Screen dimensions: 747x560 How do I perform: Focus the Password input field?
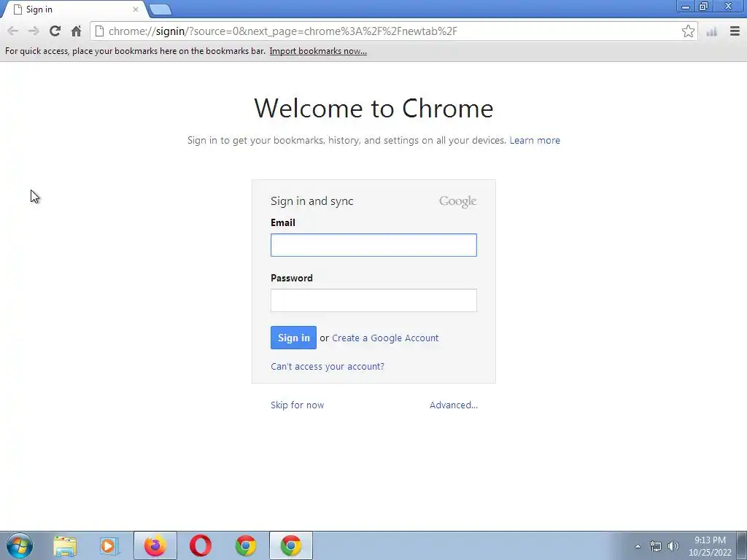(373, 300)
